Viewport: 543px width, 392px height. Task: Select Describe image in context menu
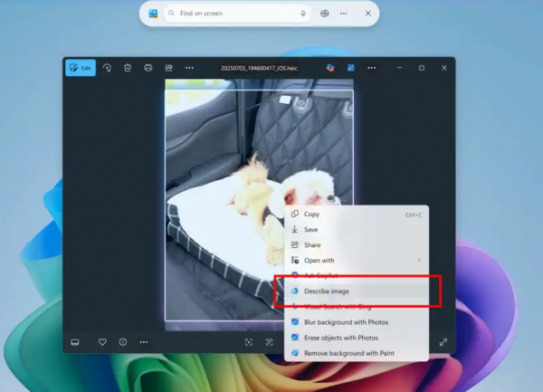(x=357, y=292)
